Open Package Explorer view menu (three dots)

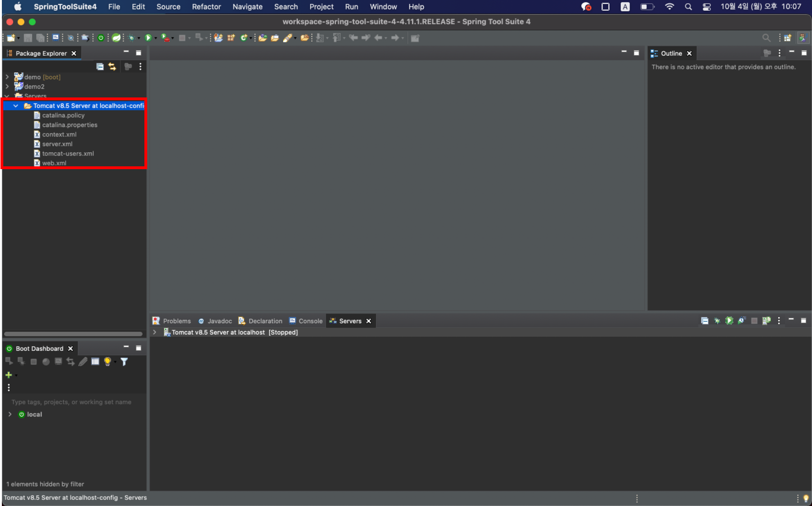coord(140,67)
